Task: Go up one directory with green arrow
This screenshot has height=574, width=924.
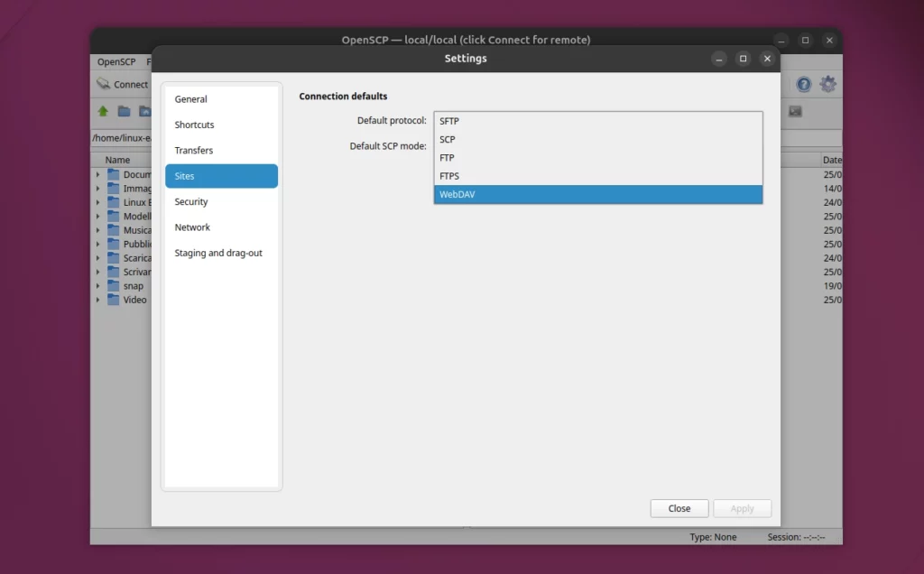Action: tap(103, 111)
